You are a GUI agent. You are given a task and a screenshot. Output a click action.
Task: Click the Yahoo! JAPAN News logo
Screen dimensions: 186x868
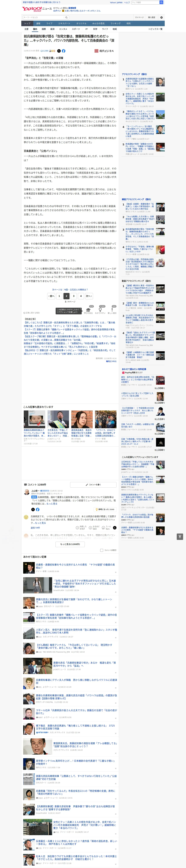click(x=37, y=9)
